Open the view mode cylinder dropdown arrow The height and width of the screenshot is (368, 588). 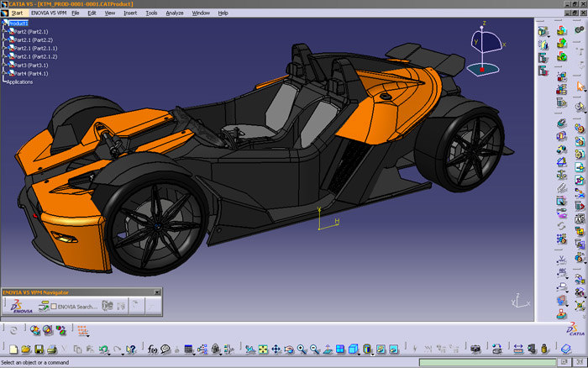coord(373,354)
